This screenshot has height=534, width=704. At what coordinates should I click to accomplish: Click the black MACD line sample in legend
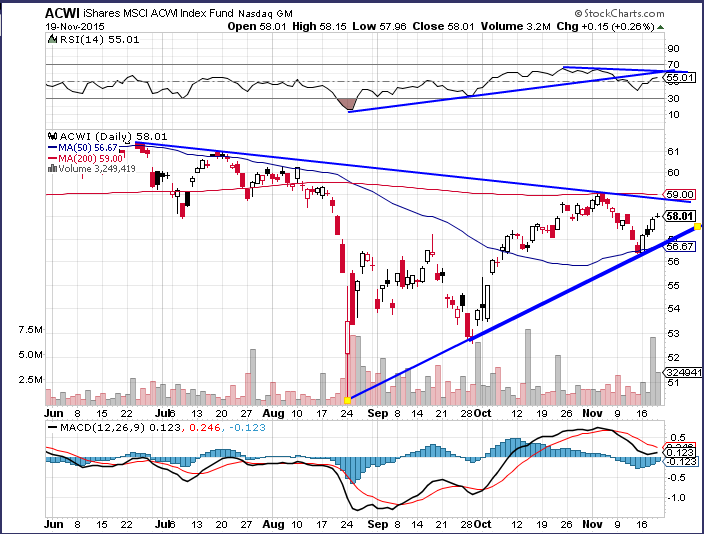click(x=53, y=428)
